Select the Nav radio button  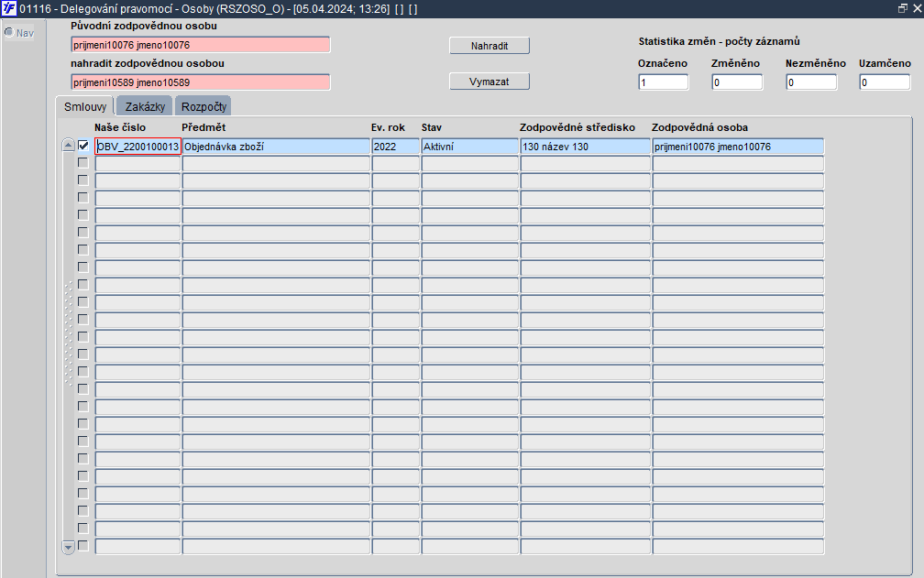click(x=9, y=32)
